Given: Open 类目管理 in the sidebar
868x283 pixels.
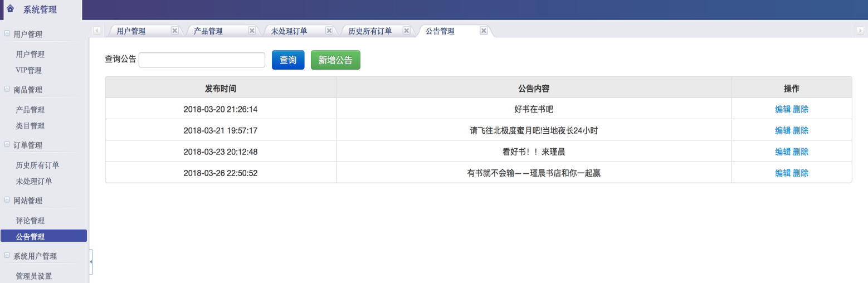Looking at the screenshot, I should 30,126.
